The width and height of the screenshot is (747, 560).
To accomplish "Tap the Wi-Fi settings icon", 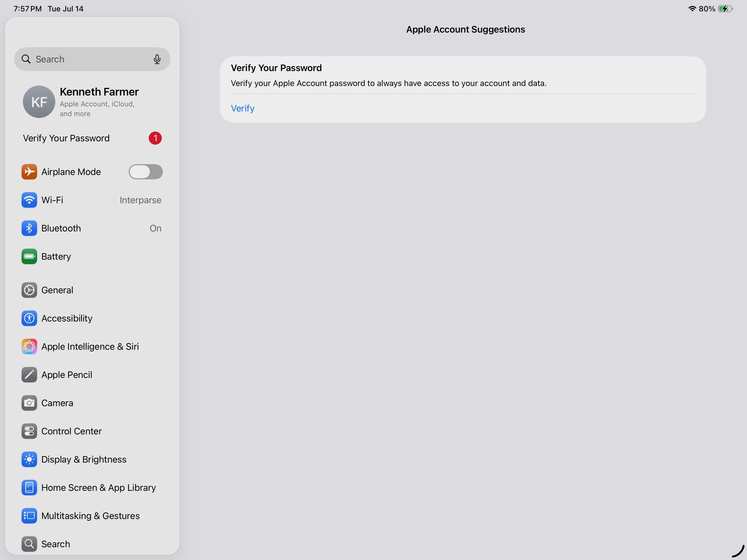I will click(x=29, y=200).
